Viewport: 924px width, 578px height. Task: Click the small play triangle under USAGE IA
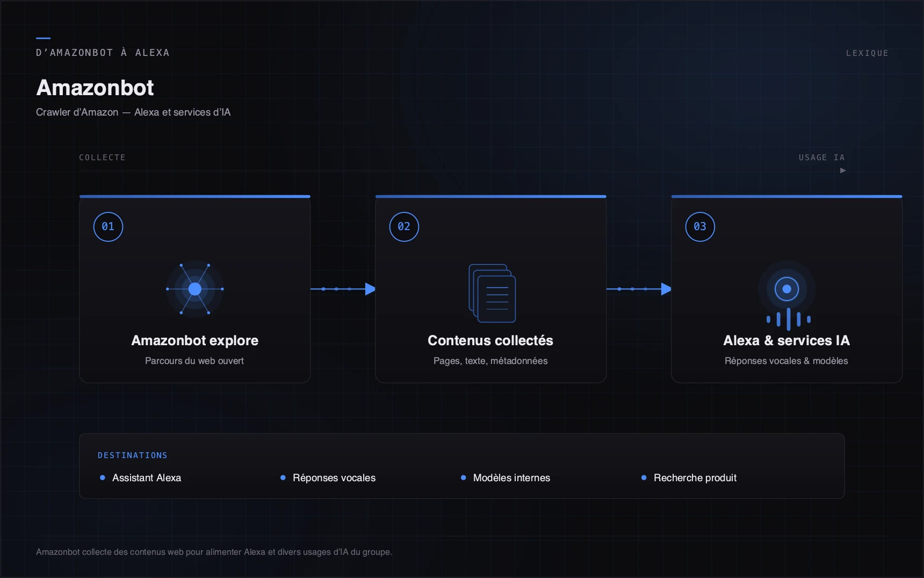tap(843, 170)
